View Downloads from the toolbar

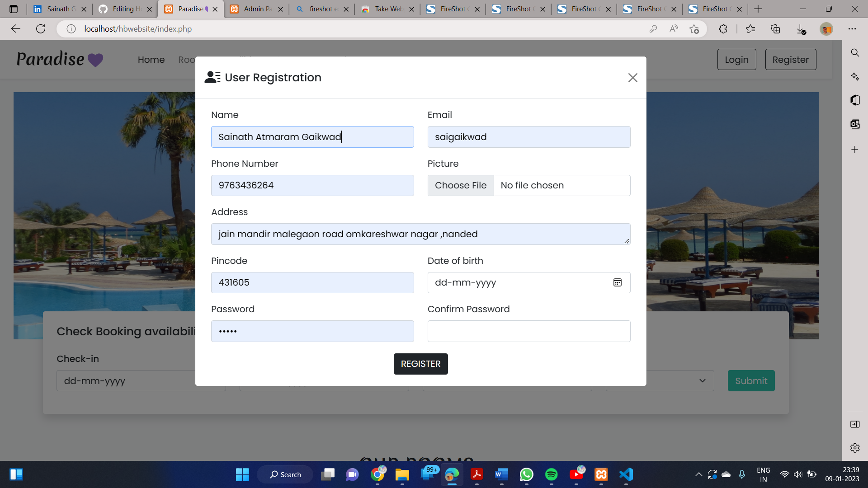[801, 28]
